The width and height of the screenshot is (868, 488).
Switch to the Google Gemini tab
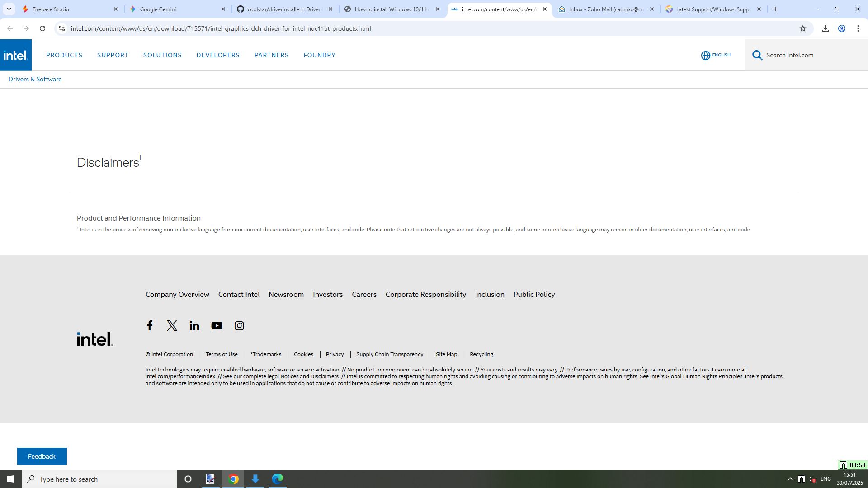(177, 9)
